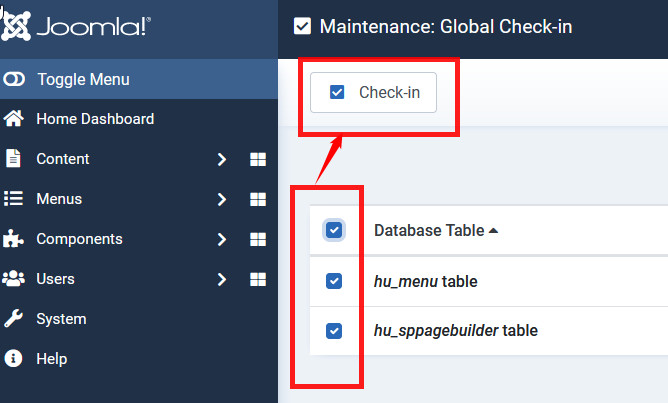Expand the Menus submenu chevron
Screen dimensions: 668x403
[x=222, y=199]
